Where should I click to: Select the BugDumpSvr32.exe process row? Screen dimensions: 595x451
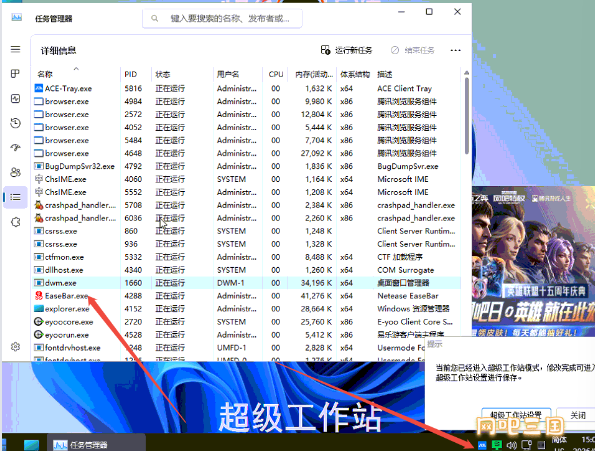tap(247, 166)
